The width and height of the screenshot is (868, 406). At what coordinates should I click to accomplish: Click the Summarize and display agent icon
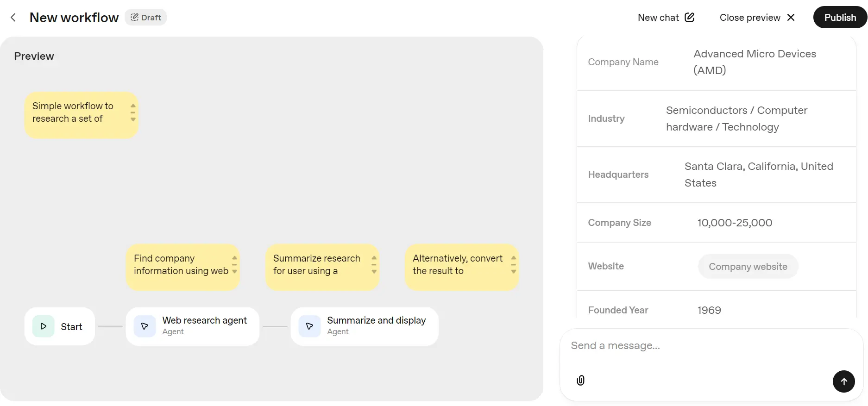(x=309, y=326)
